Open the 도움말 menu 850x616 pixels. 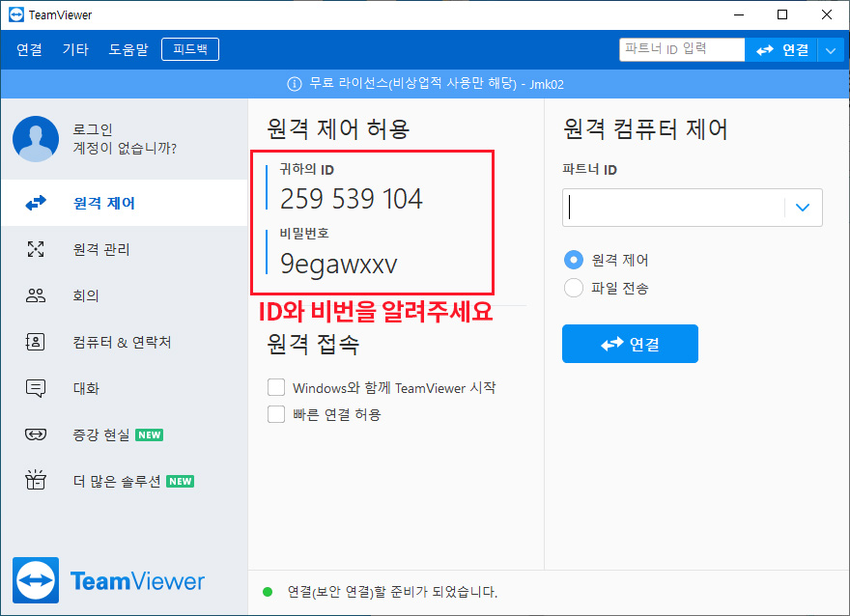pos(128,48)
